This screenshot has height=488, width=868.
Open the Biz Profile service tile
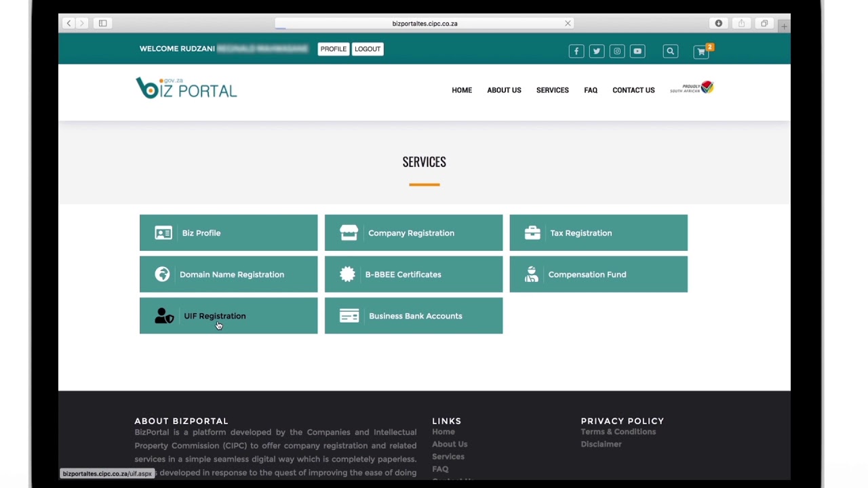[x=163, y=232]
